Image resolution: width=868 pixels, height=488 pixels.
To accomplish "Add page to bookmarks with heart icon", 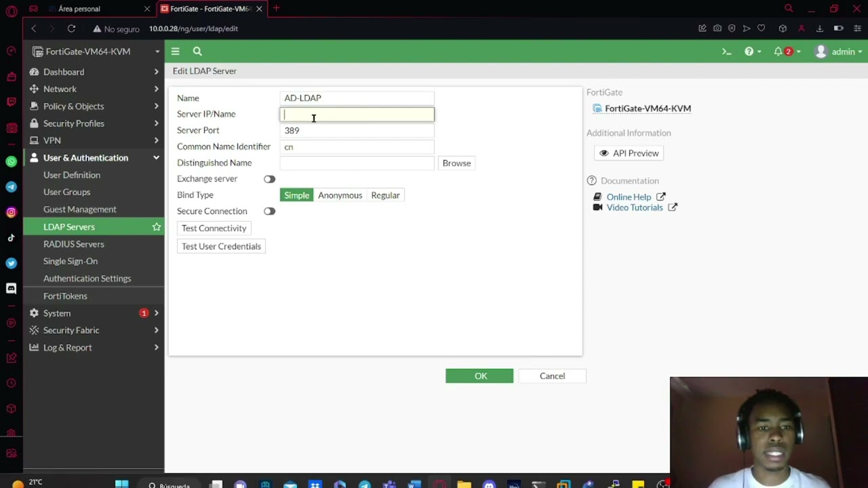I will [762, 28].
